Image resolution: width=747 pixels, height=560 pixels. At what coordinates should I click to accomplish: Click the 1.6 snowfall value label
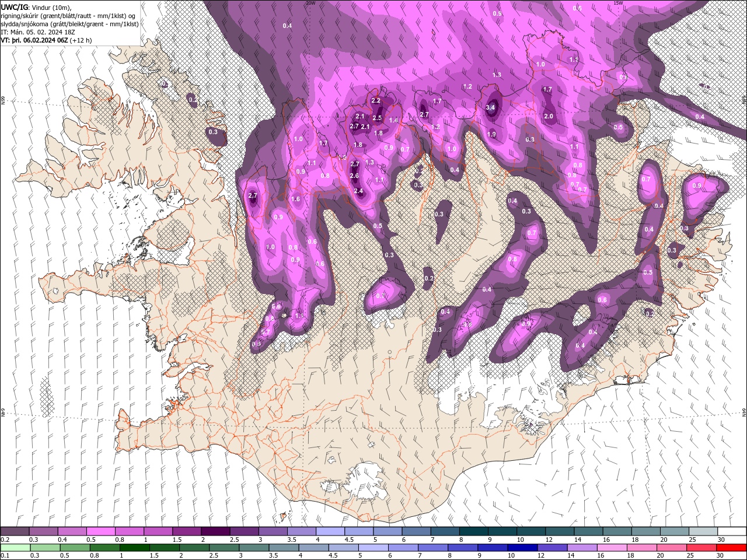click(x=295, y=199)
